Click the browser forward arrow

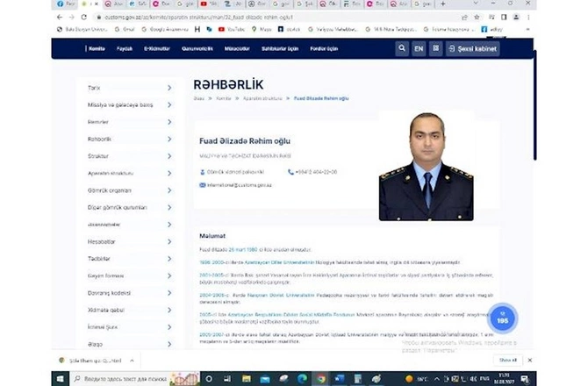pyautogui.click(x=72, y=18)
